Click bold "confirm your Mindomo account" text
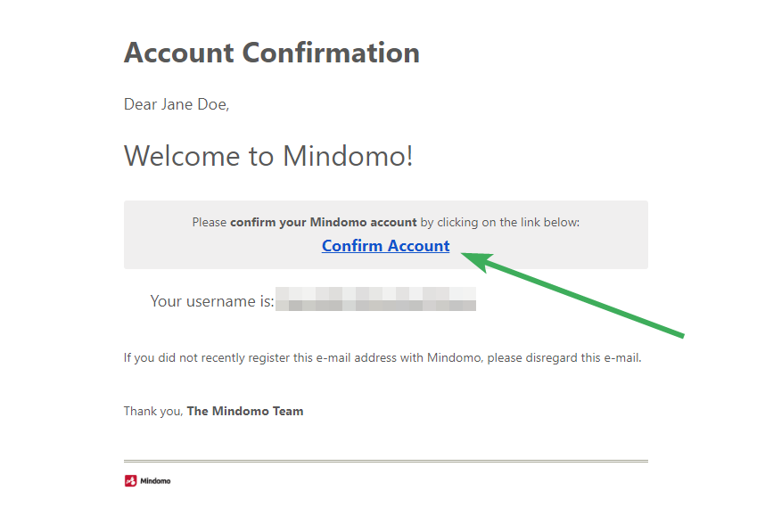 click(x=323, y=222)
